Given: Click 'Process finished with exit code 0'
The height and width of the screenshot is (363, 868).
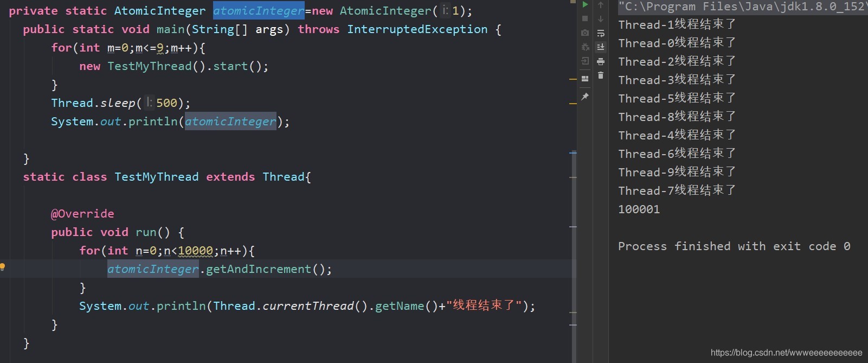Looking at the screenshot, I should tap(734, 246).
